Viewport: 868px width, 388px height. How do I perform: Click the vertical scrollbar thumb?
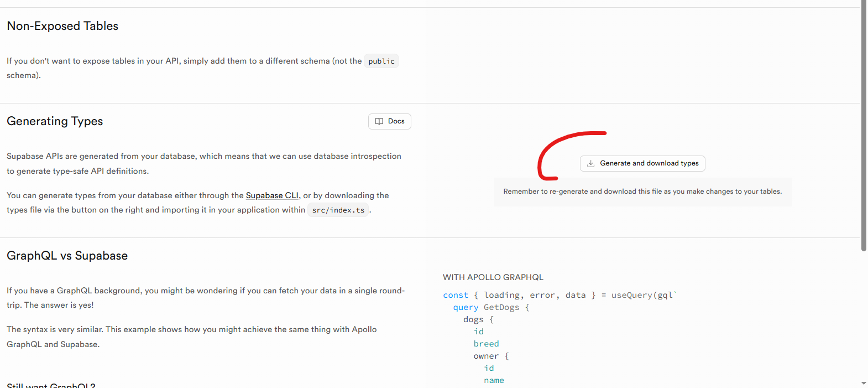tap(864, 126)
